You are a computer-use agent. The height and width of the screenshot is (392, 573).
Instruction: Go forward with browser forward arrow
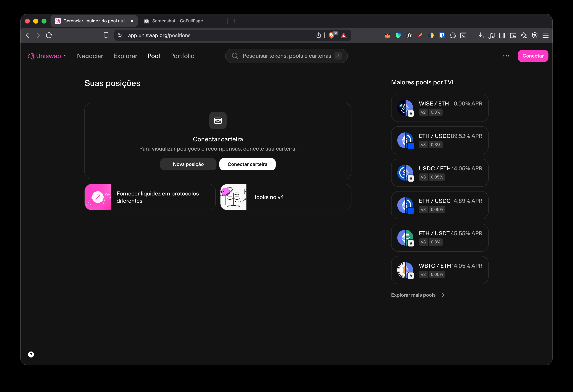[38, 36]
